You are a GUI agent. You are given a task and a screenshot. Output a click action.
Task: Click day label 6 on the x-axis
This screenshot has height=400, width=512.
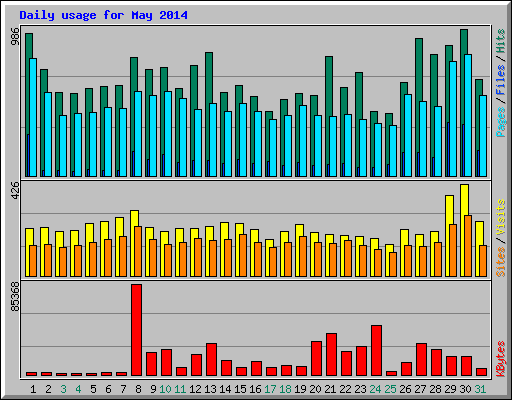pos(108,389)
